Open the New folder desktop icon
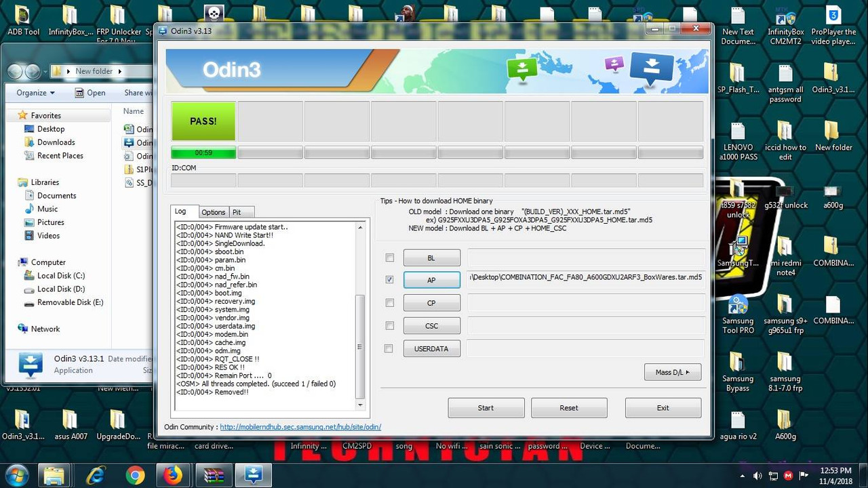The image size is (868, 488). click(833, 136)
